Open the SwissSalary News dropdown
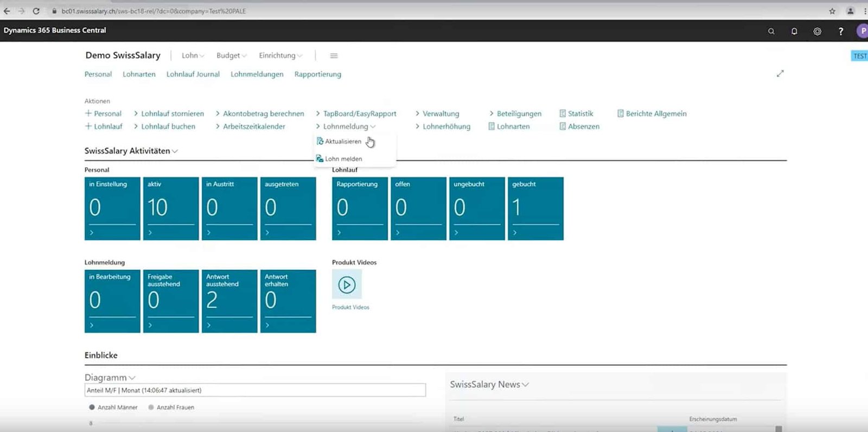The height and width of the screenshot is (432, 868). [489, 384]
